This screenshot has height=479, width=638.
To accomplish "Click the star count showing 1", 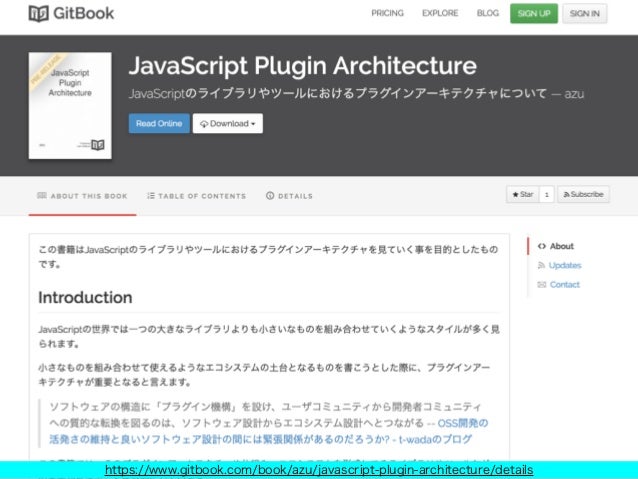I will [x=546, y=195].
